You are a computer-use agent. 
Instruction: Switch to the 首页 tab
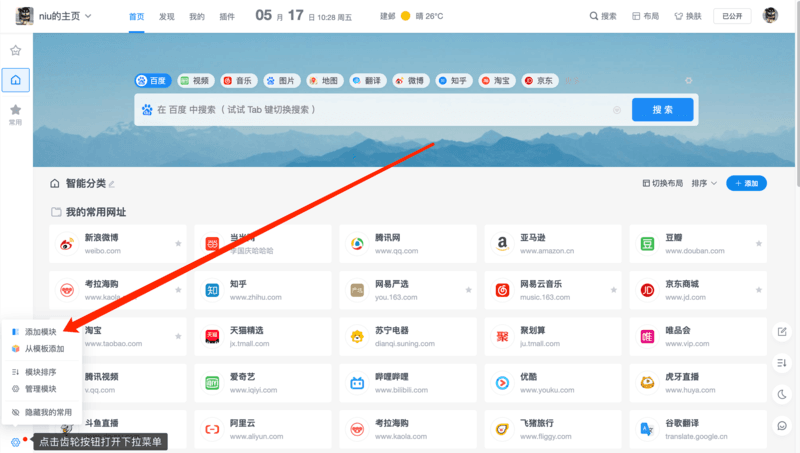tap(136, 17)
